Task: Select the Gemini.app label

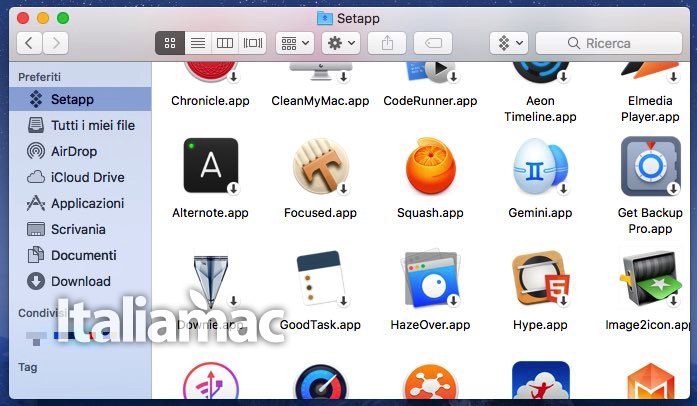Action: [x=540, y=213]
